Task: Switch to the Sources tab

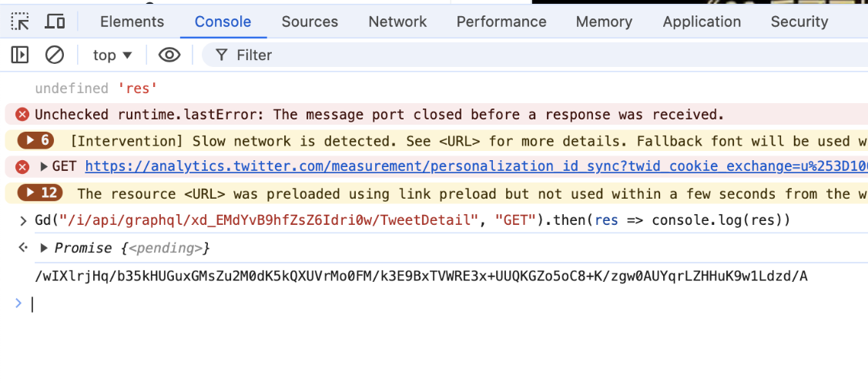Action: pyautogui.click(x=310, y=22)
